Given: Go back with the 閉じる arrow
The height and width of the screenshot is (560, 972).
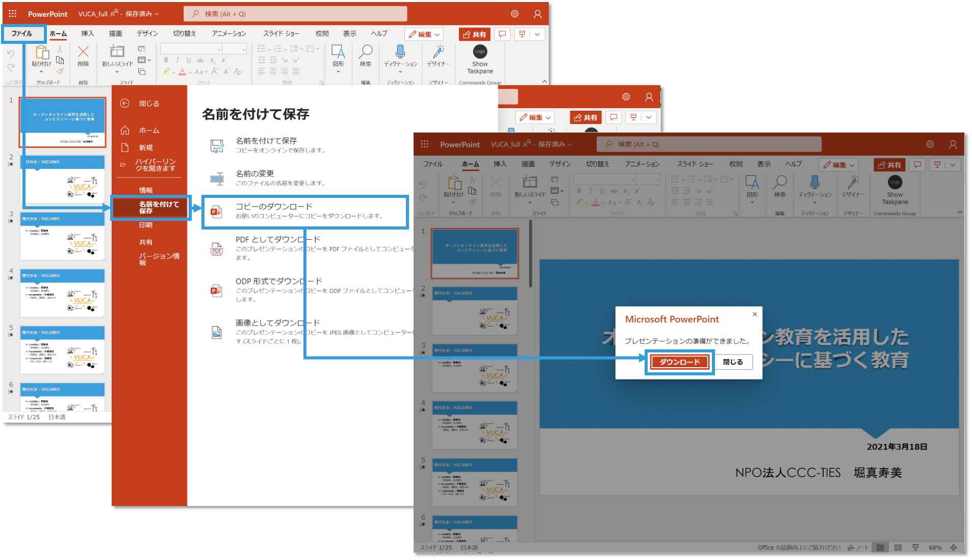Looking at the screenshot, I should click(x=125, y=104).
